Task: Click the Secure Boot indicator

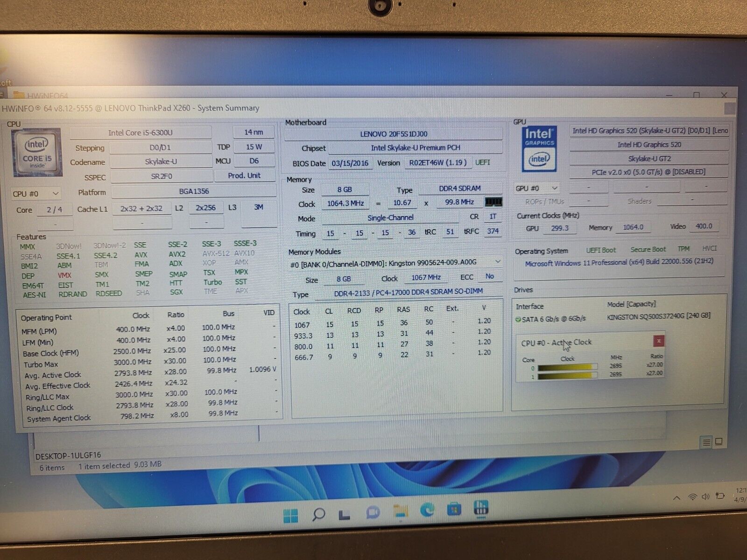Action: pos(648,250)
